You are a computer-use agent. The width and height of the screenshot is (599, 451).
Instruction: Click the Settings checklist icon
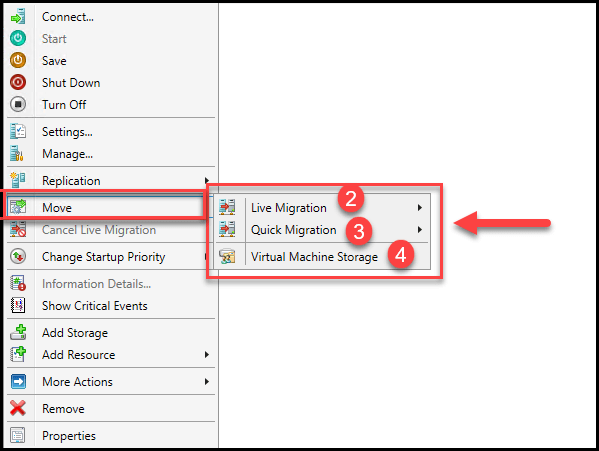[x=18, y=131]
